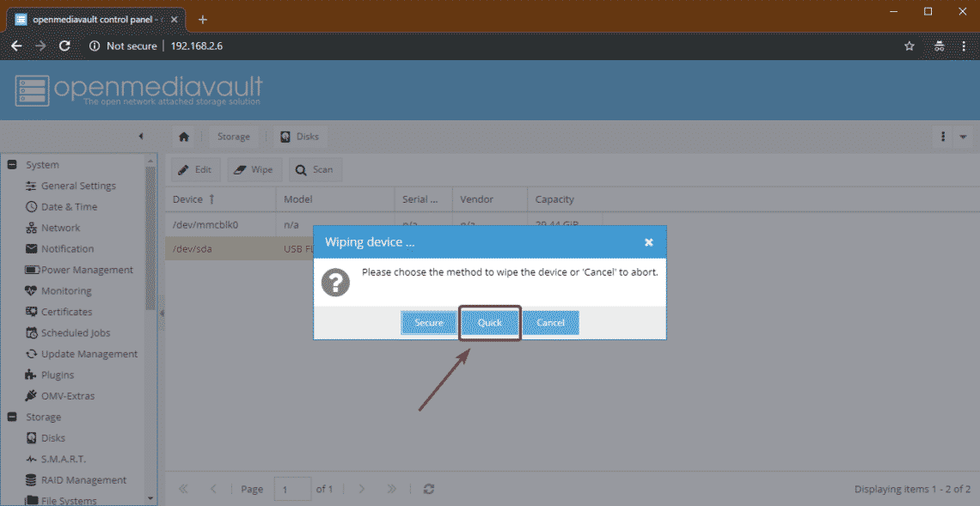Click the Disks breadcrumb

tap(300, 137)
